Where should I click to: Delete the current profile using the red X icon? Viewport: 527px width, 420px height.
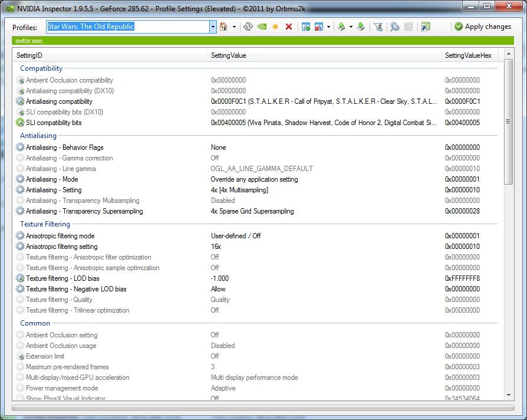(x=289, y=27)
